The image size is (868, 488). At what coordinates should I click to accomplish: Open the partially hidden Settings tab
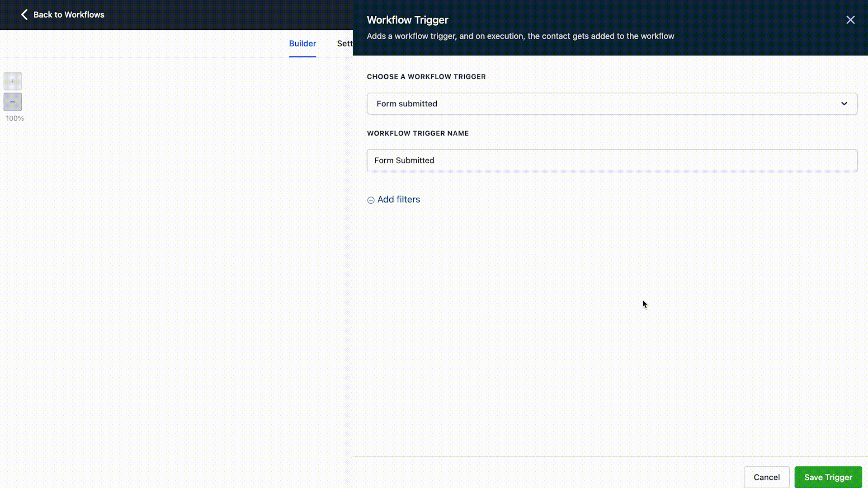(x=344, y=44)
